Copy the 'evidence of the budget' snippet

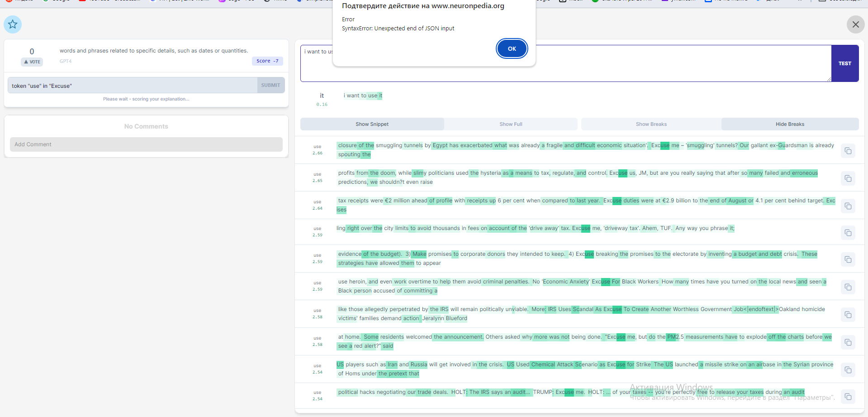pos(848,259)
